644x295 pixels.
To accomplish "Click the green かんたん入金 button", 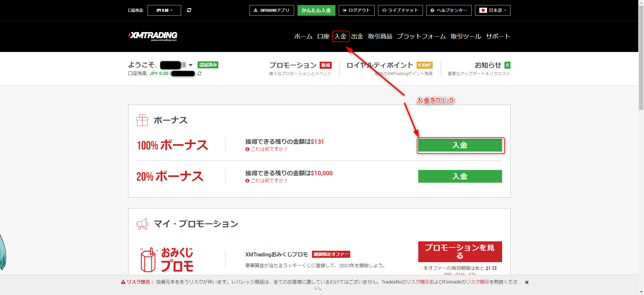I will [x=316, y=10].
